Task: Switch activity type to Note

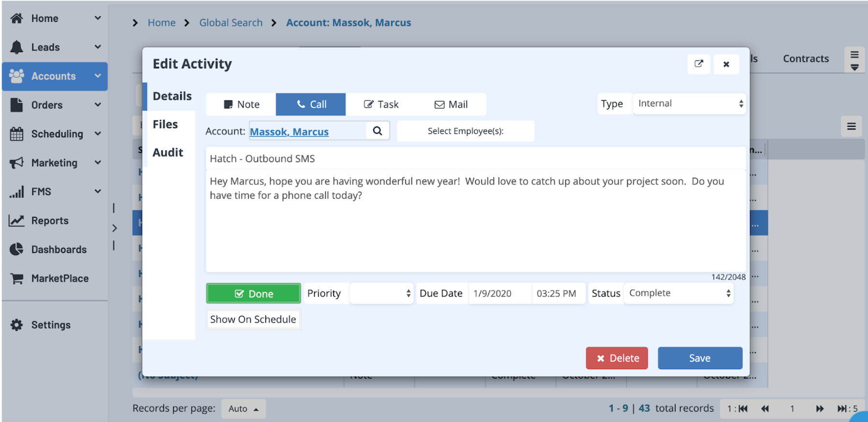Action: 241,104
